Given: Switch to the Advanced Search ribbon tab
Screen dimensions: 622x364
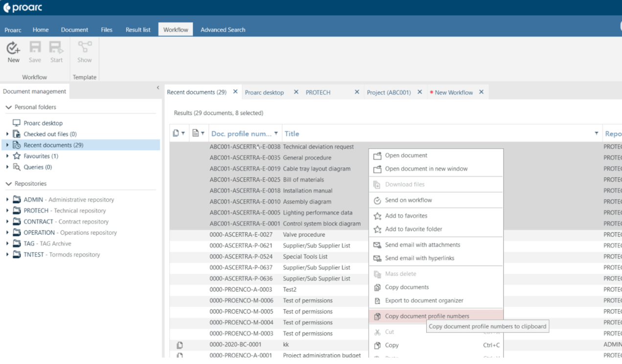Looking at the screenshot, I should (x=223, y=29).
